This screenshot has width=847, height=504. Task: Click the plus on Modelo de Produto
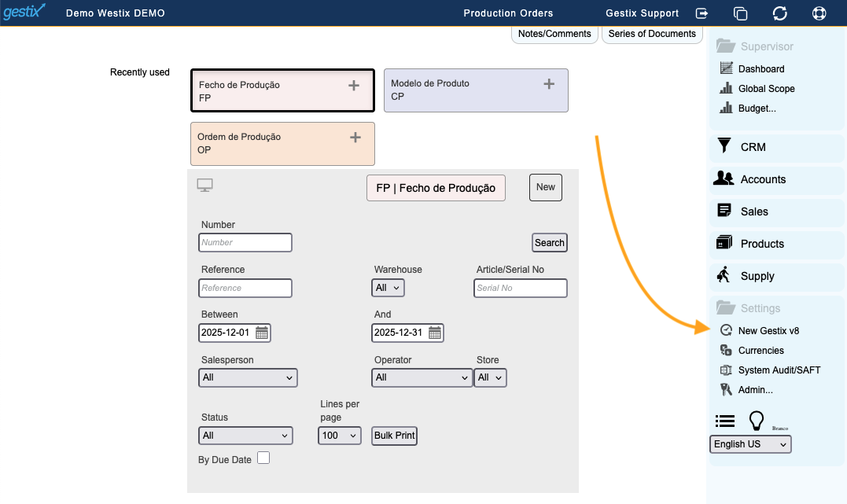pos(549,84)
